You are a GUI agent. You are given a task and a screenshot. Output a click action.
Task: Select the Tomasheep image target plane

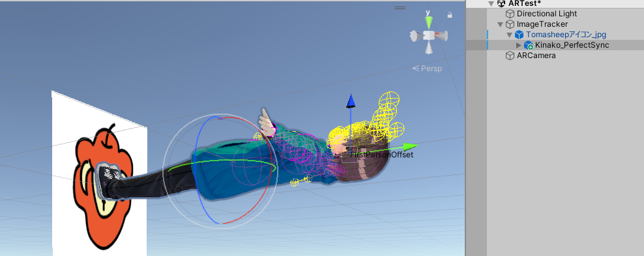(99, 173)
